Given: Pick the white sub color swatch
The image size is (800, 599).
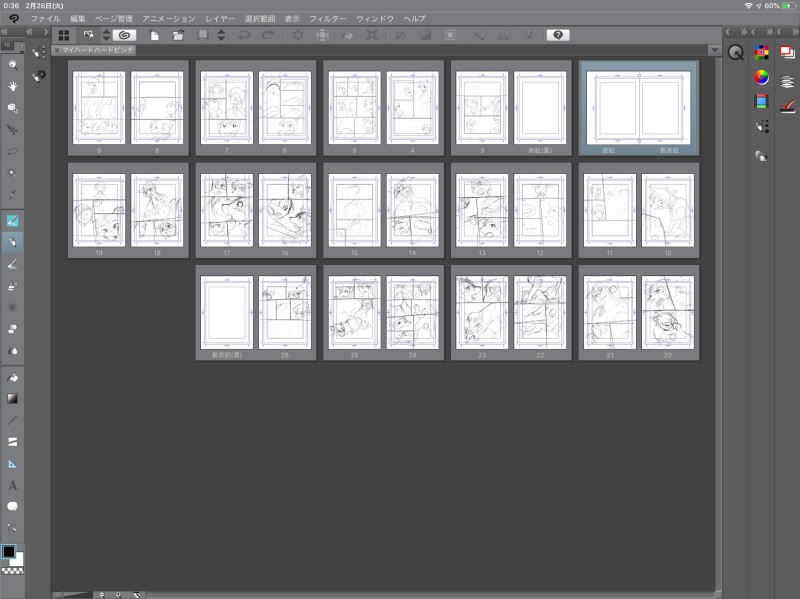Looking at the screenshot, I should pyautogui.click(x=18, y=560).
